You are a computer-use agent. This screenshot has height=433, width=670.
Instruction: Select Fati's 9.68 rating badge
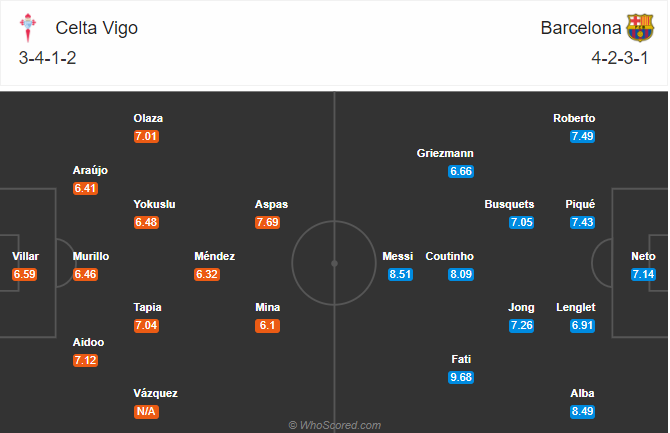tap(461, 377)
